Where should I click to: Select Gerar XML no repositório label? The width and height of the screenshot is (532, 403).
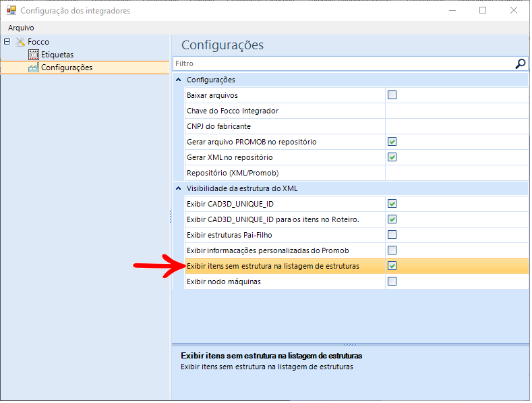tap(230, 158)
